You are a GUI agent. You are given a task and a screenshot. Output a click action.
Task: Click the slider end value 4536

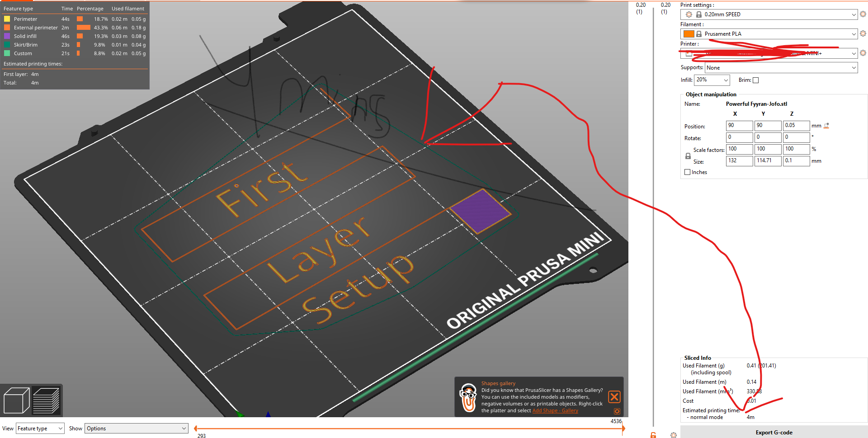tap(616, 421)
